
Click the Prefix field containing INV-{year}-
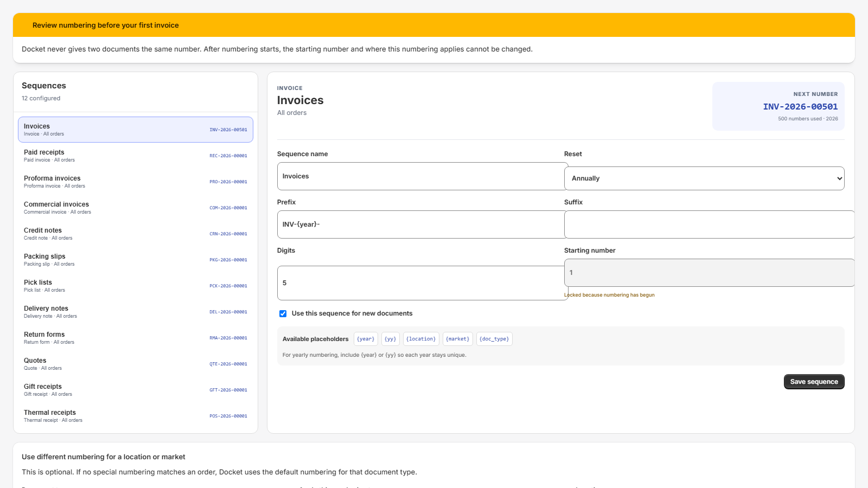423,224
